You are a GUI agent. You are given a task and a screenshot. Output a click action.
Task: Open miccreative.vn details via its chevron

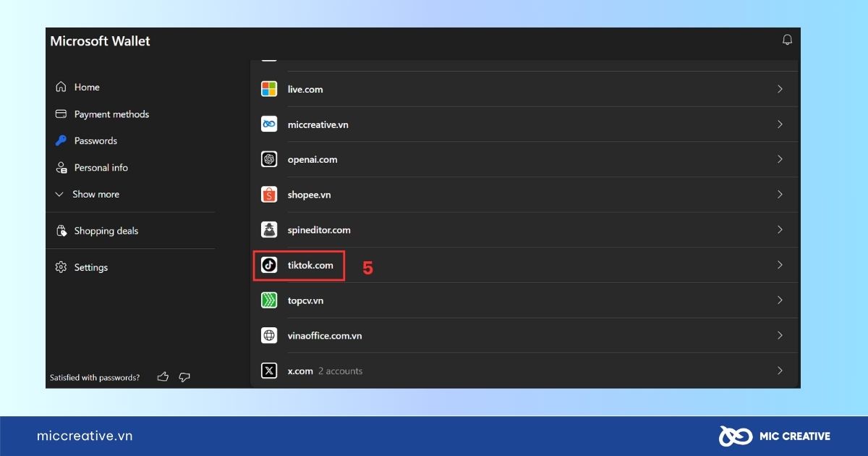pyautogui.click(x=780, y=124)
